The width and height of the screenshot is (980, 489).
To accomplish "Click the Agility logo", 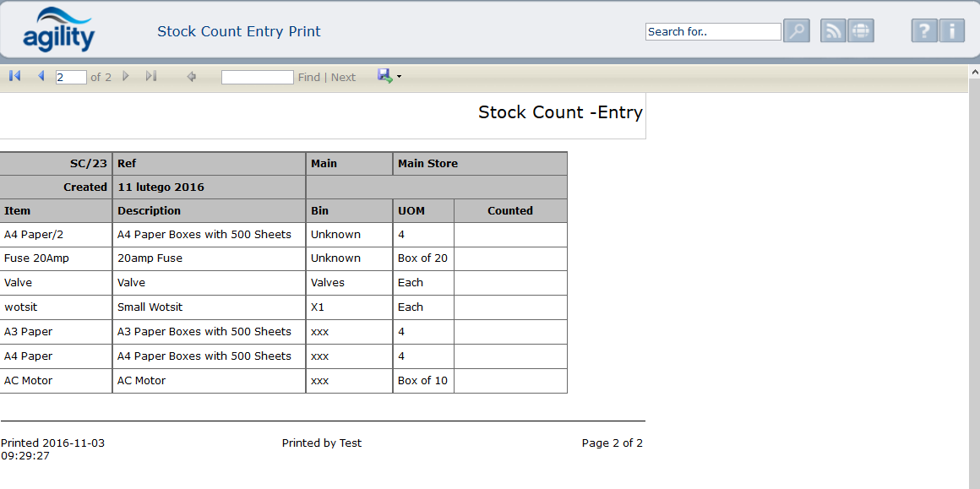I will [x=59, y=30].
